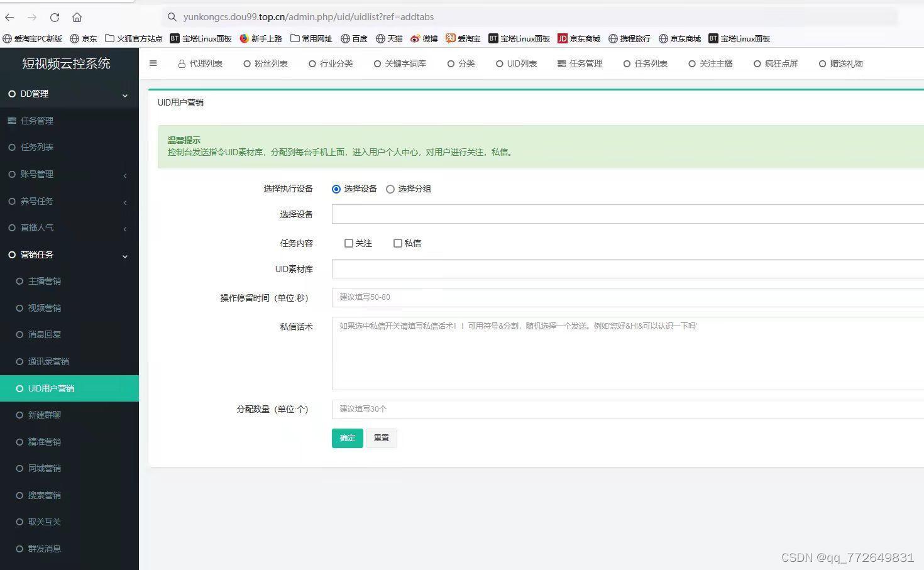The height and width of the screenshot is (570, 924).
Task: Open 消息回复 sidebar item
Action: (x=69, y=334)
